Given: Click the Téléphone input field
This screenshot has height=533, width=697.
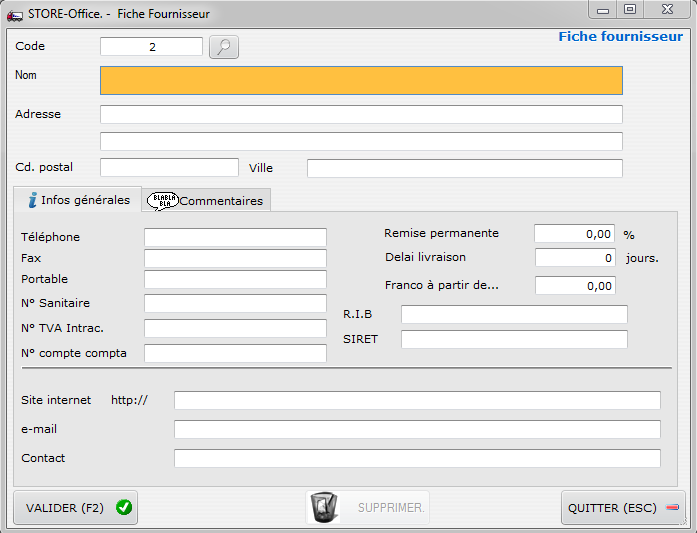Looking at the screenshot, I should click(x=235, y=237).
